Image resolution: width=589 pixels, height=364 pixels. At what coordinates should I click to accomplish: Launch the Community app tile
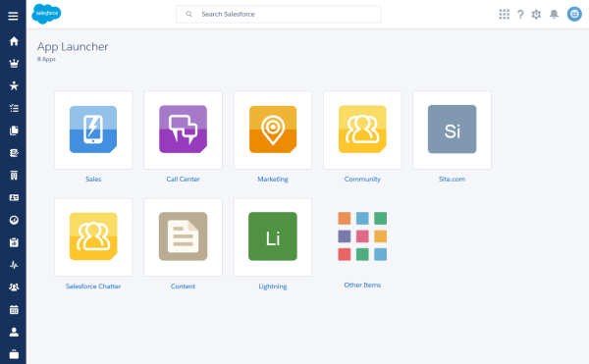coord(362,130)
